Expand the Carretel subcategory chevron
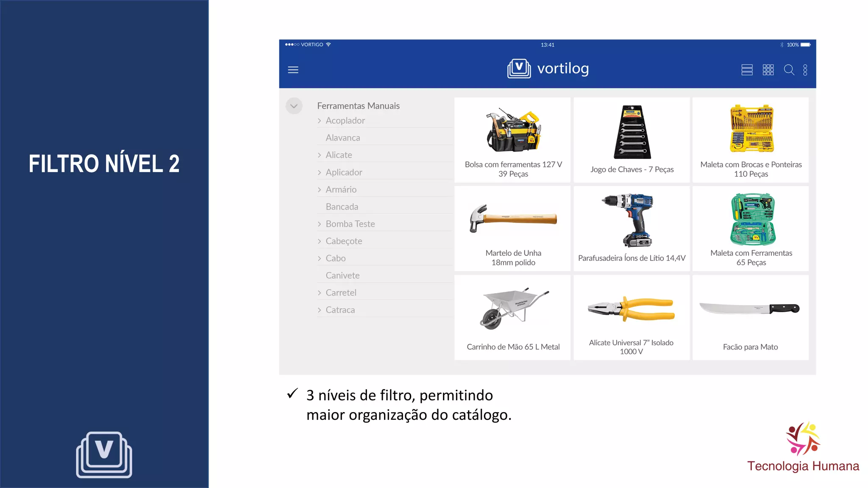 click(x=319, y=293)
